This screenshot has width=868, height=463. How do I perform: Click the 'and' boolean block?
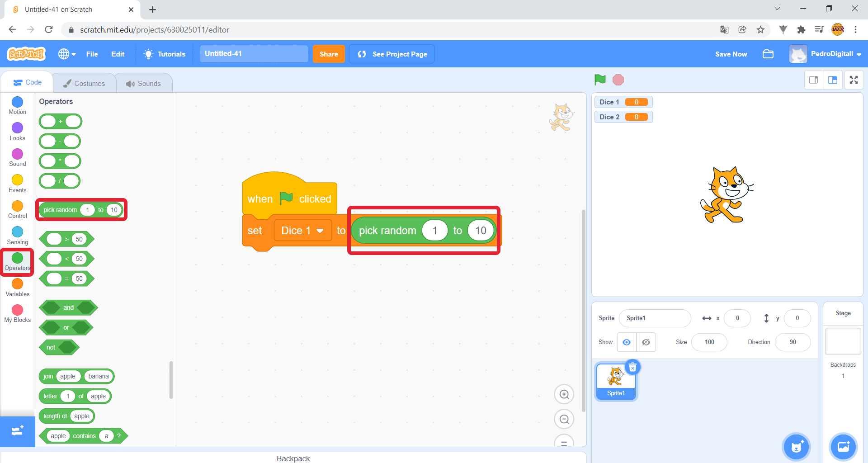(68, 307)
